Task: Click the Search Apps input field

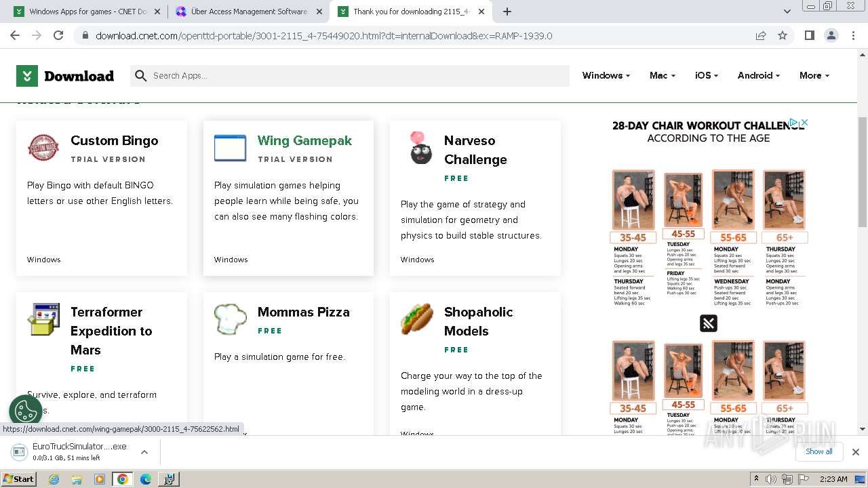Action: (x=349, y=76)
